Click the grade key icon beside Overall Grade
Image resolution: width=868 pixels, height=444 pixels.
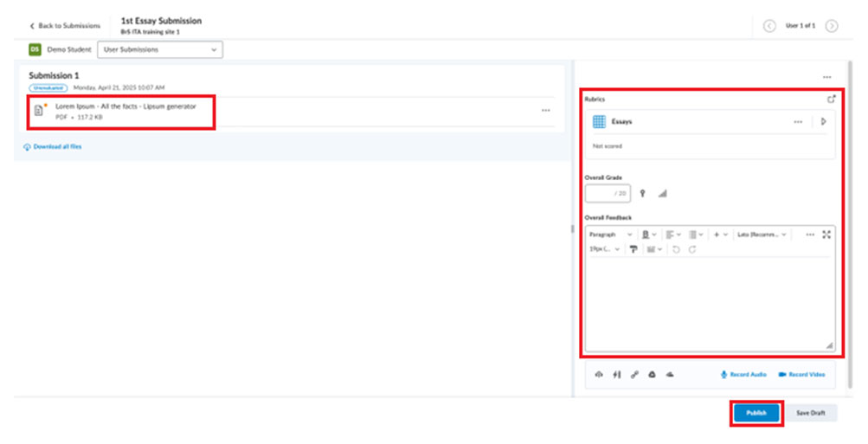click(642, 193)
